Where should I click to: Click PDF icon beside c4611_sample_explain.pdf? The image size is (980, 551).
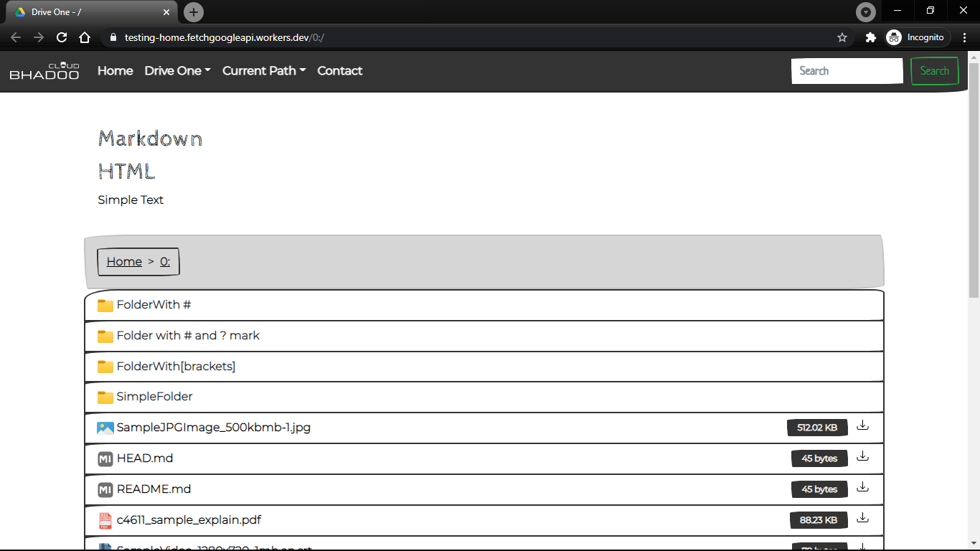pos(105,521)
